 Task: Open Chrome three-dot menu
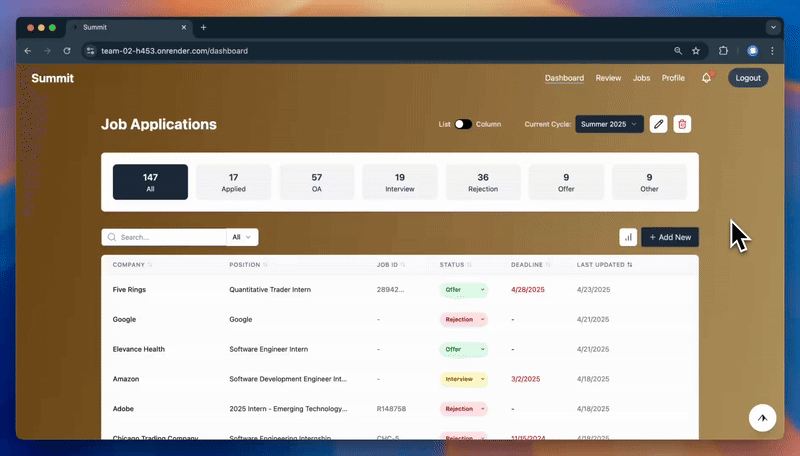(772, 51)
